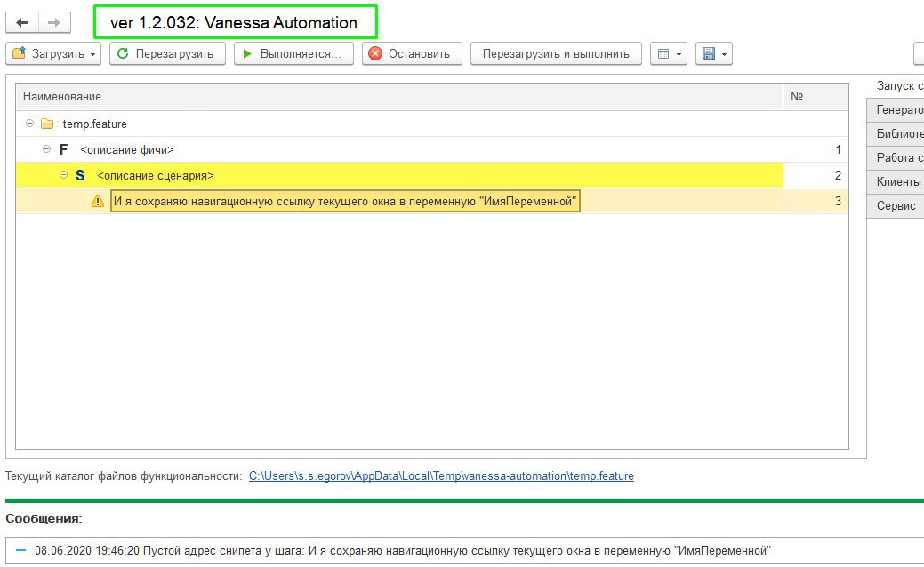Click the ver 1.2.032: Vanessa Automation title
This screenshot has height=567, width=924.
pos(234,23)
